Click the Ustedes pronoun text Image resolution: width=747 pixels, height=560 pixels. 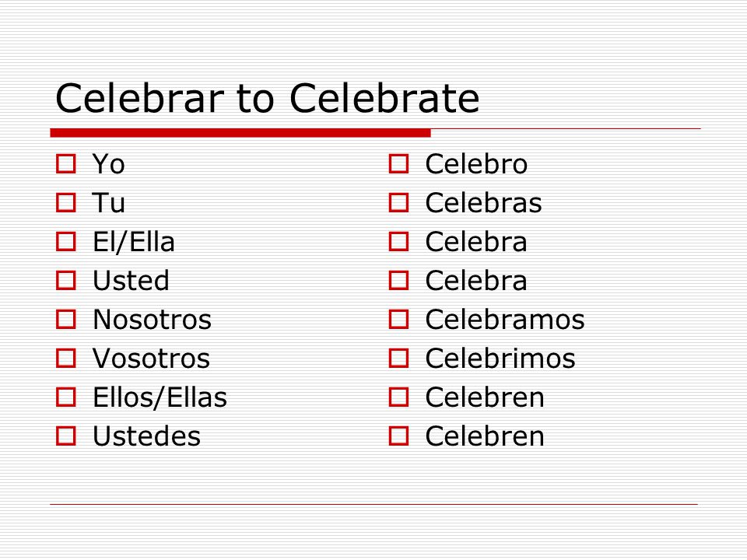coord(147,436)
